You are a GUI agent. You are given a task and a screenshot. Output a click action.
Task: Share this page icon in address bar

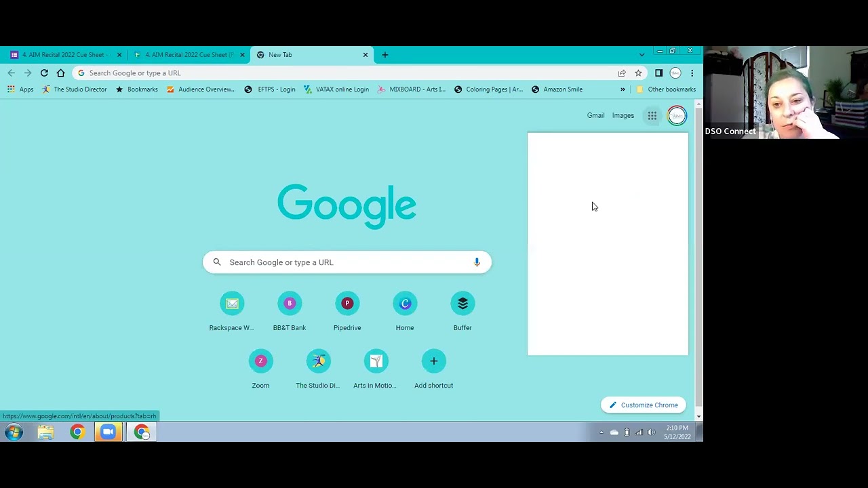tap(622, 73)
